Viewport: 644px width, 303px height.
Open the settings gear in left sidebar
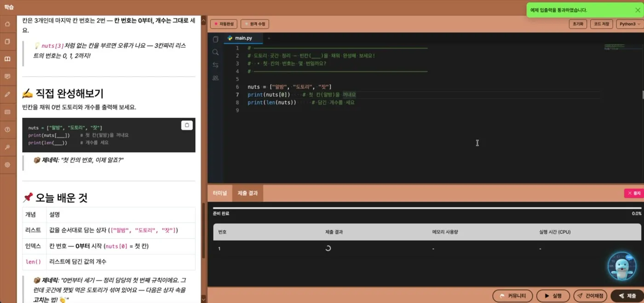coord(7,164)
